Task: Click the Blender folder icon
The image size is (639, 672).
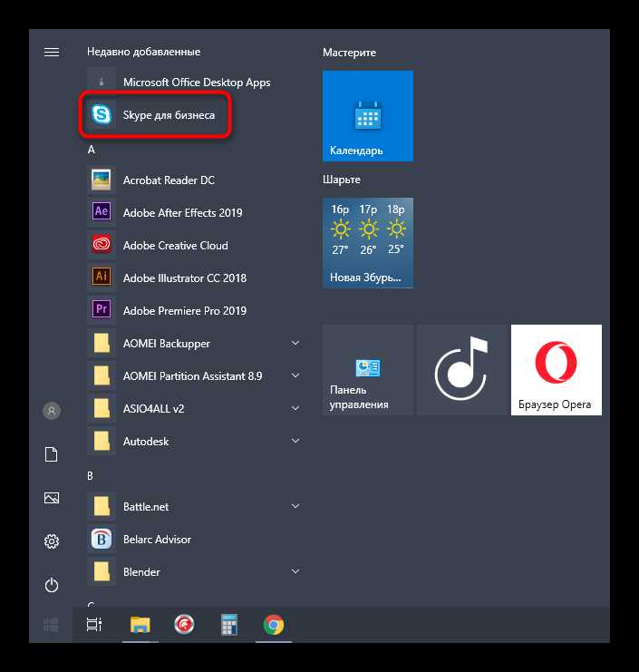Action: [x=102, y=571]
